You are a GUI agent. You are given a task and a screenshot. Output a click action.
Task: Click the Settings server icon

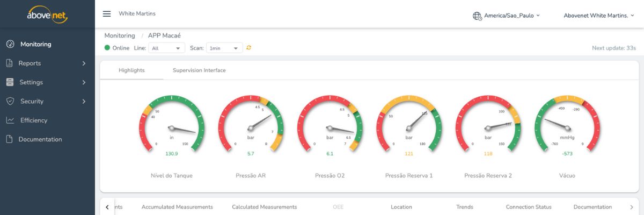pos(10,82)
